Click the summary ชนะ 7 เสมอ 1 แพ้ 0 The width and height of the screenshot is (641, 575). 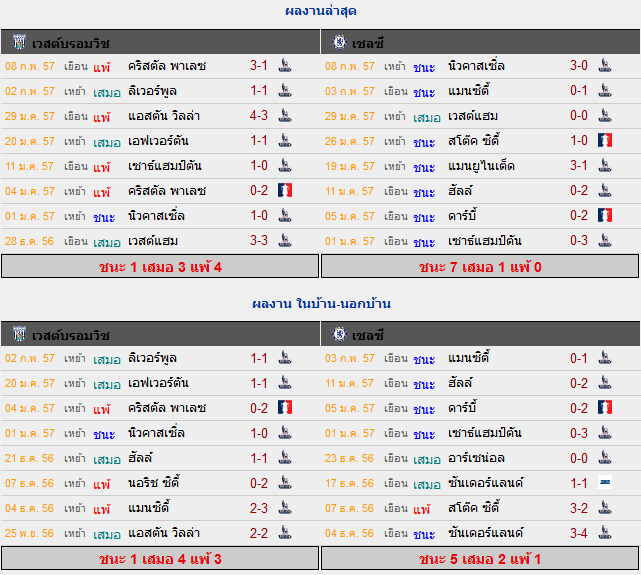click(x=480, y=267)
